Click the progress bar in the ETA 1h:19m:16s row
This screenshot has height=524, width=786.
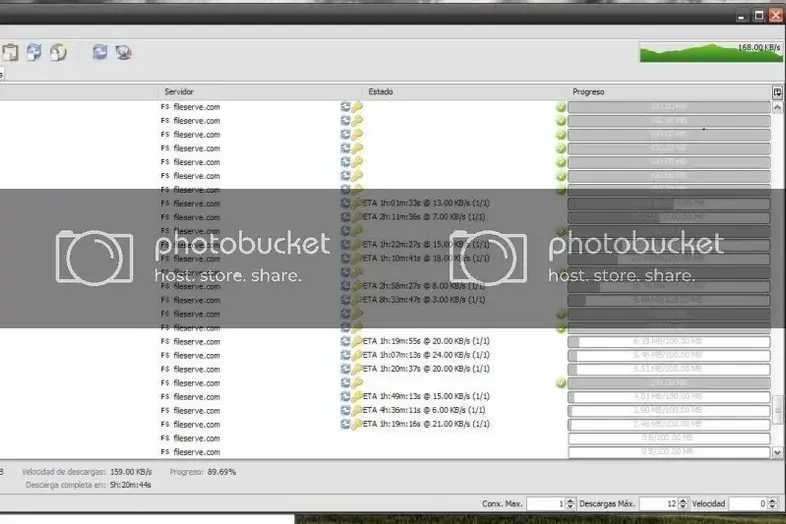669,425
